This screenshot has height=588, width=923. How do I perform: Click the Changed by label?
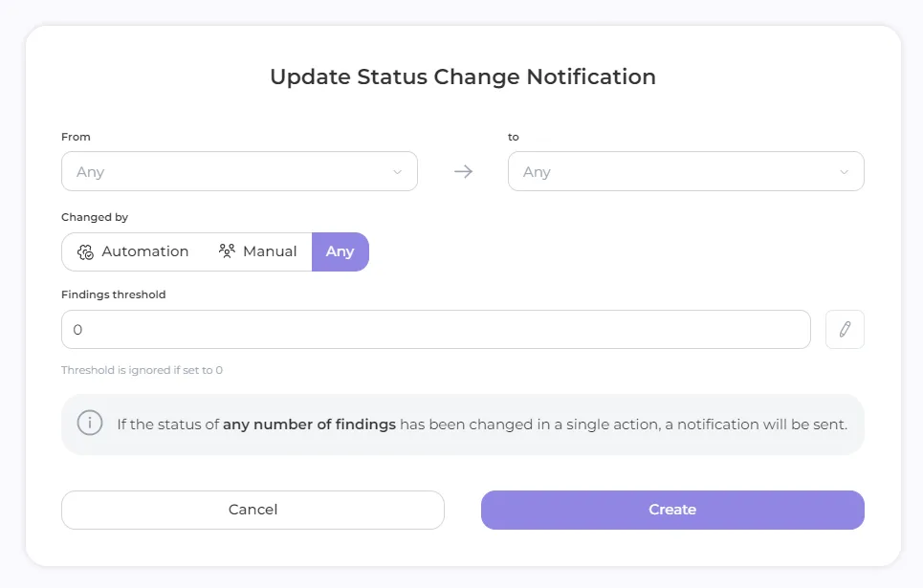point(95,217)
